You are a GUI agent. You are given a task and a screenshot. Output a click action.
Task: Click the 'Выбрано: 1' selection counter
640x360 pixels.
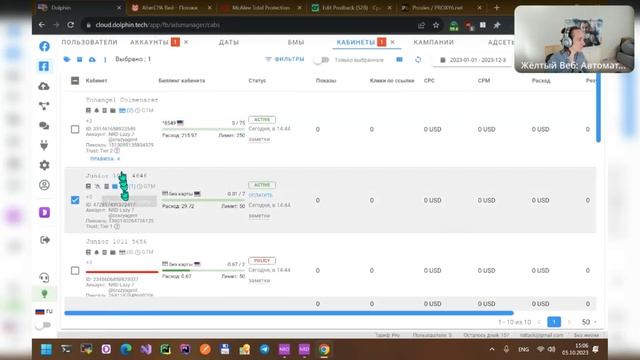pos(133,59)
